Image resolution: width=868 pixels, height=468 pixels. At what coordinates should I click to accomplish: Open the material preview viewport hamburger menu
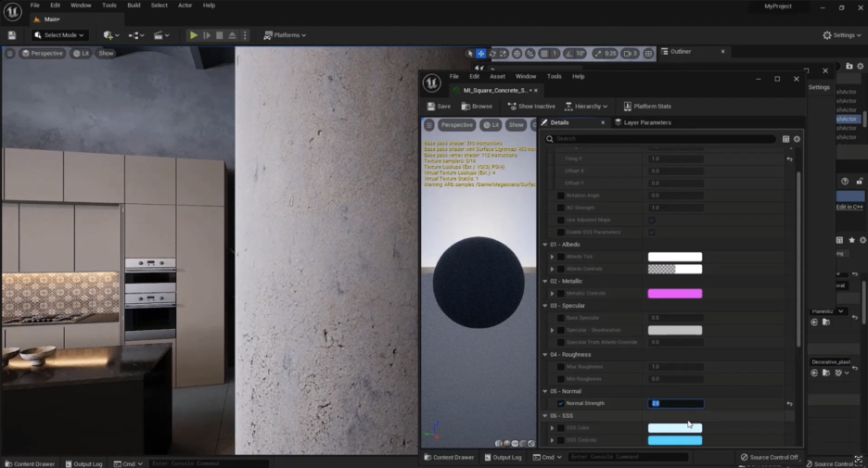tap(429, 124)
